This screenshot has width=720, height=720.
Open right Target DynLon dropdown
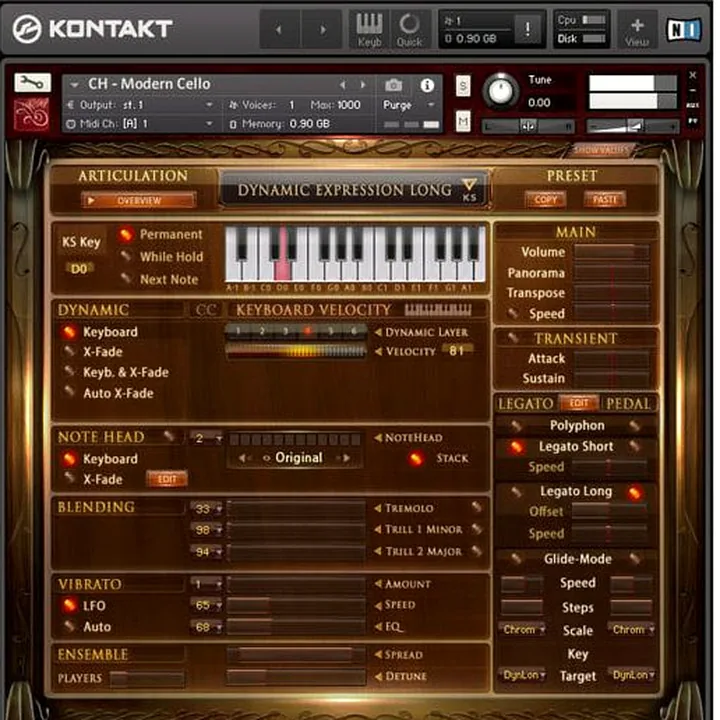click(x=632, y=675)
